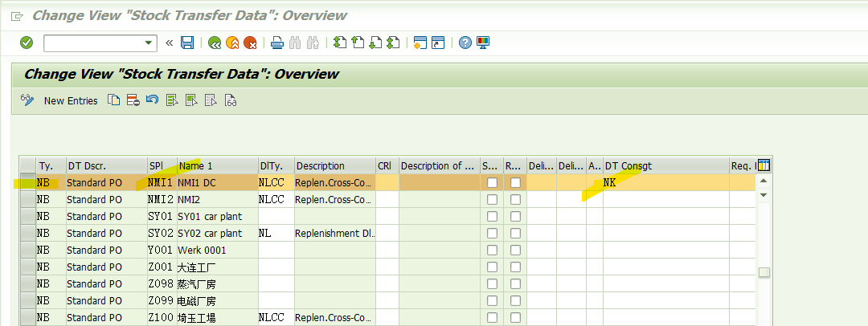This screenshot has width=868, height=326.
Task: Click the Deselect All icon
Action: click(x=211, y=100)
